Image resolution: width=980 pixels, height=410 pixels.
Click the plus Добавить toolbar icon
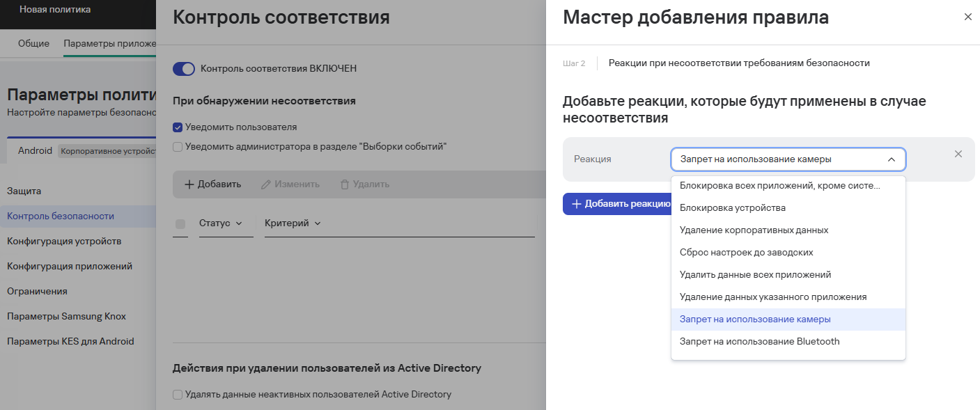pos(189,184)
